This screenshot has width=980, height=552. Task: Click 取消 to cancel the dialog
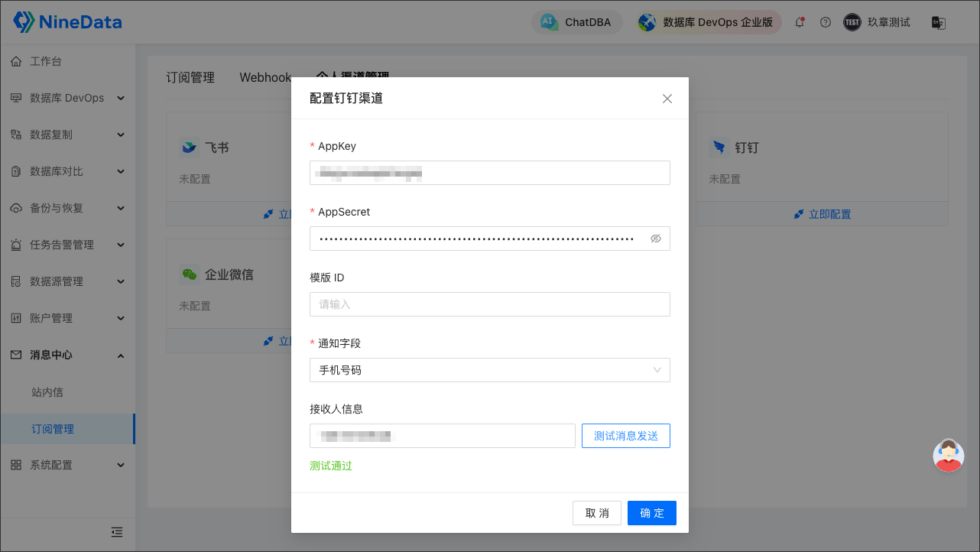pyautogui.click(x=597, y=513)
